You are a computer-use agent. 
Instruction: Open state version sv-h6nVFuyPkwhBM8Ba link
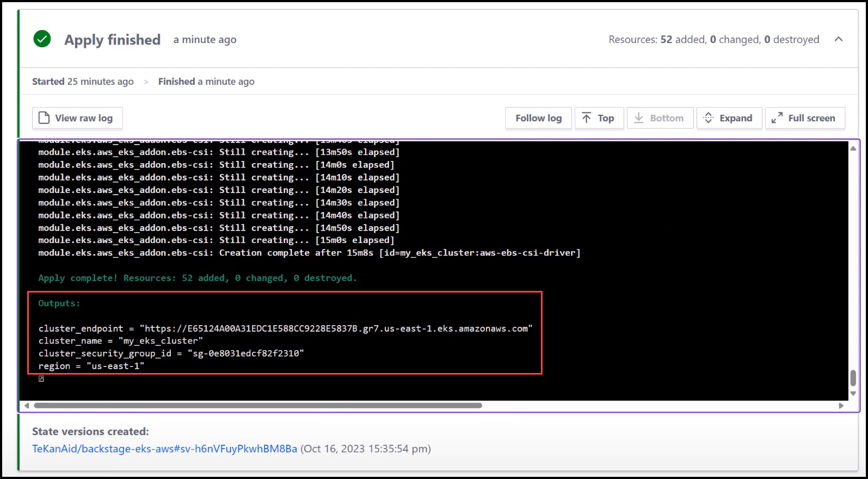click(165, 449)
